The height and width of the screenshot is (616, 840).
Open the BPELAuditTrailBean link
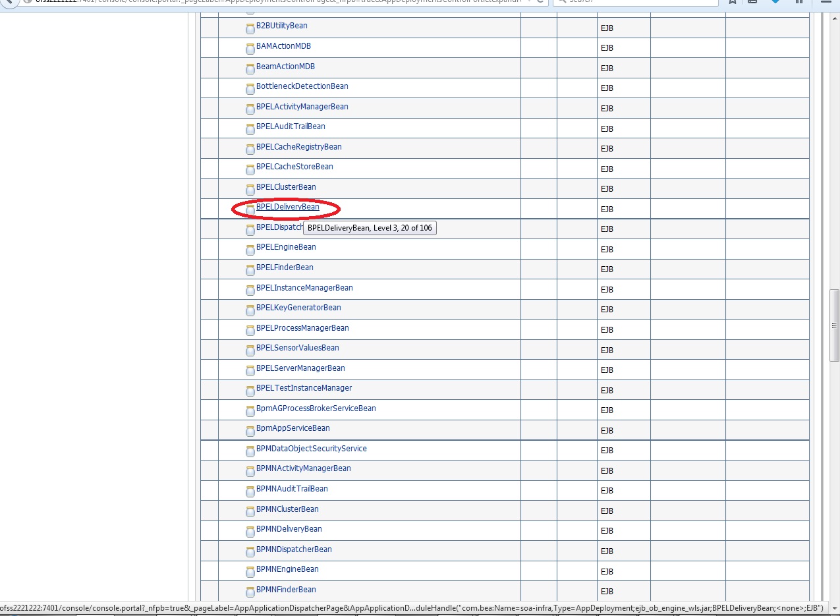pyautogui.click(x=291, y=126)
